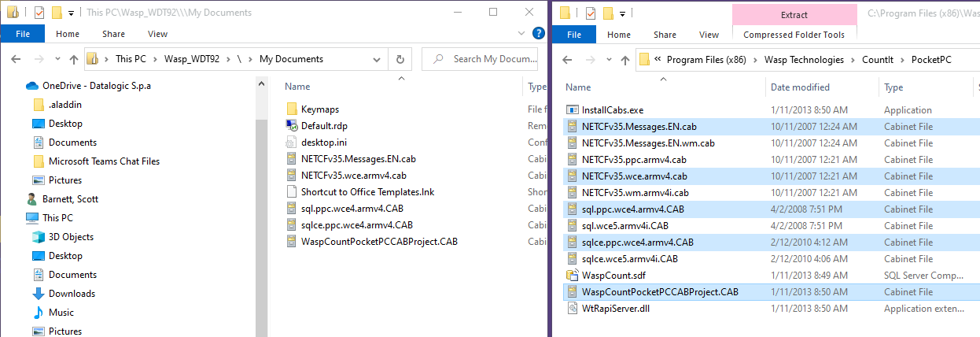Screen dimensions: 980x337
Task: Open Share tab in right window
Action: (665, 34)
